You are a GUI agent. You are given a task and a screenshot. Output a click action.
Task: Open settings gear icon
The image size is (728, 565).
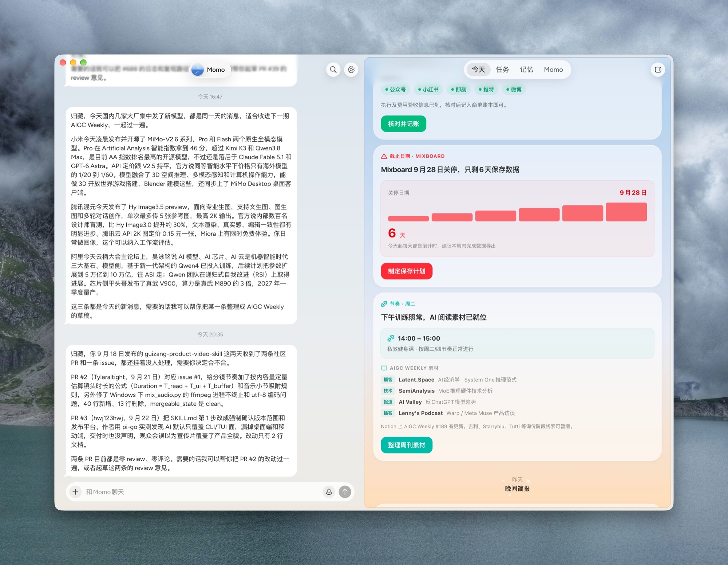(351, 70)
